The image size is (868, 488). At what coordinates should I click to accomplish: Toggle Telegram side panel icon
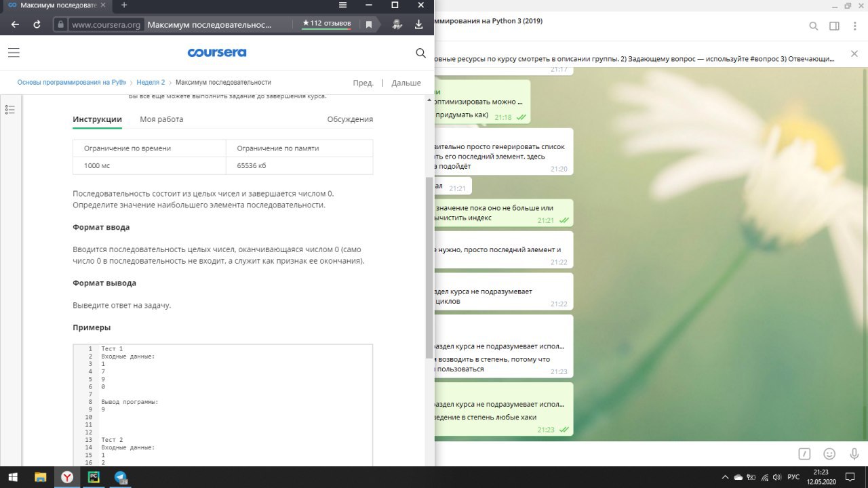click(x=834, y=26)
